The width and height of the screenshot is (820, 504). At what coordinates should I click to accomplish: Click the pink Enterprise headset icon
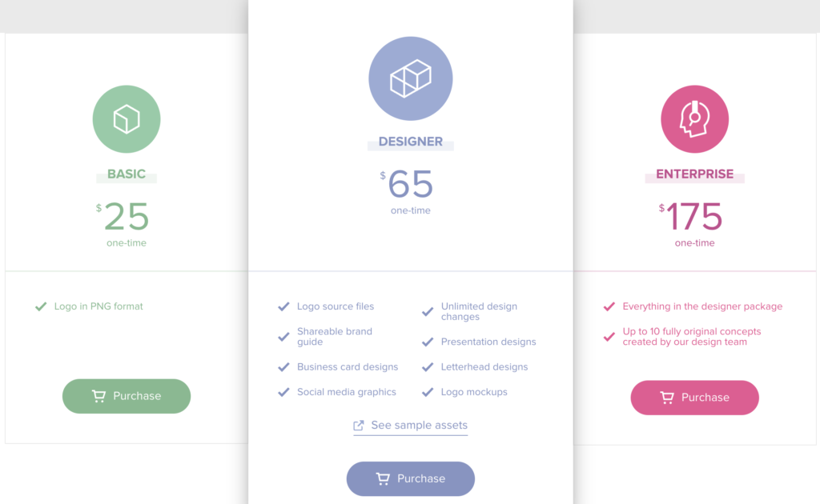coord(694,119)
